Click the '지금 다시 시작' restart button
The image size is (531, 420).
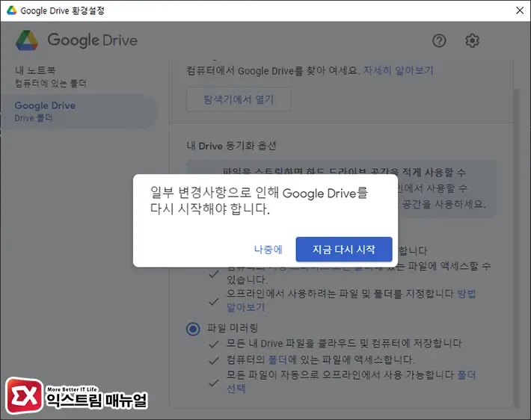pyautogui.click(x=344, y=250)
